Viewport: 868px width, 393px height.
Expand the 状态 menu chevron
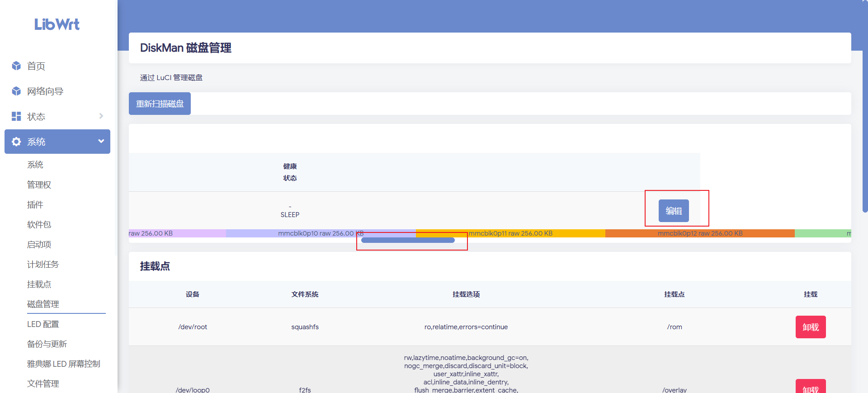coord(101,116)
